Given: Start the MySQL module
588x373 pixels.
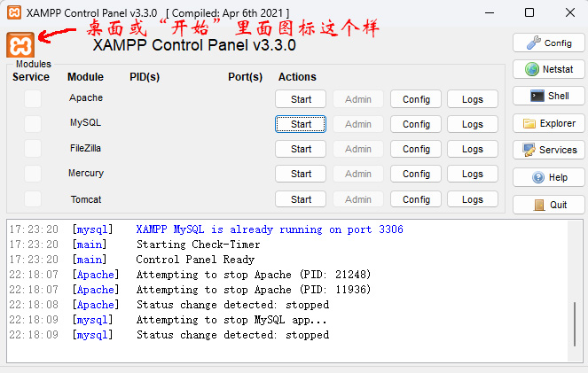Looking at the screenshot, I should pos(301,124).
